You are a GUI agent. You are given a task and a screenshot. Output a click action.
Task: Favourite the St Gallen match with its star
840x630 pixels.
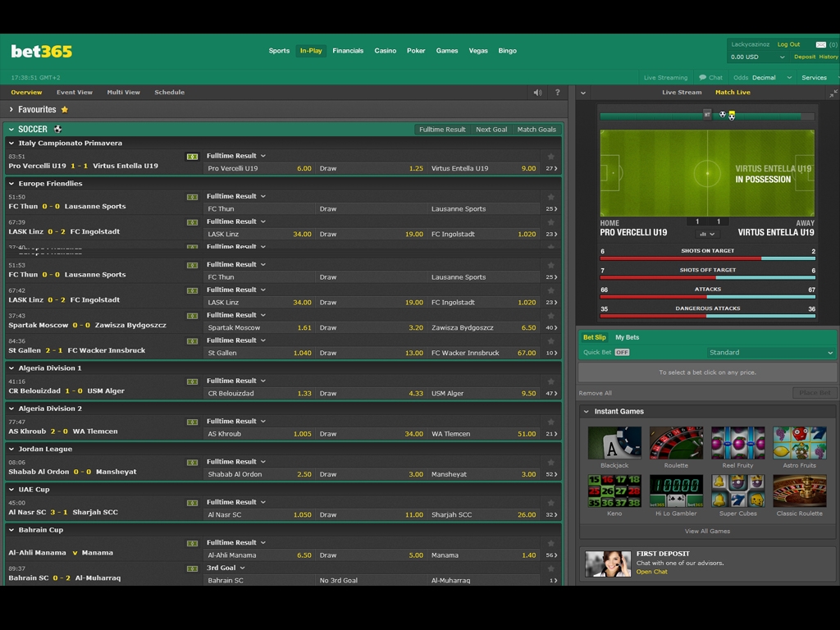click(550, 340)
